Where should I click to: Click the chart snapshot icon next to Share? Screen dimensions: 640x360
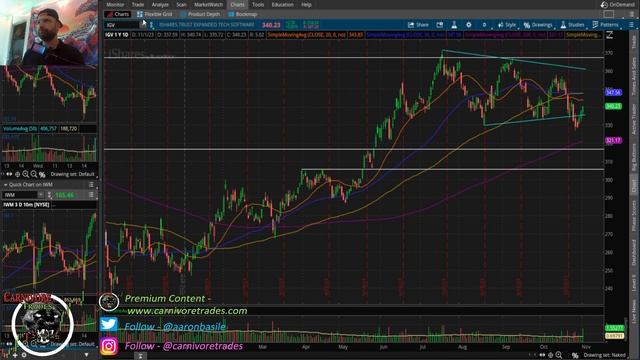point(440,25)
